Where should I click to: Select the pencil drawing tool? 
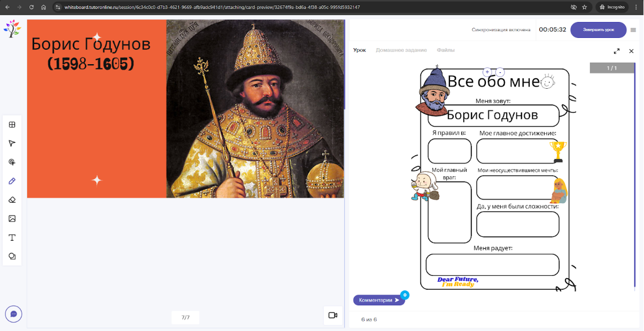coord(12,181)
